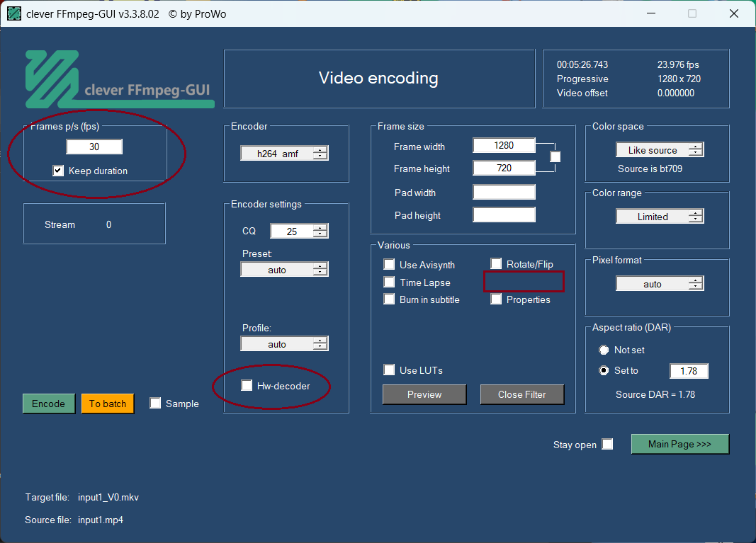Image resolution: width=756 pixels, height=543 pixels.
Task: Click the Progressive scan type text
Action: coord(582,79)
